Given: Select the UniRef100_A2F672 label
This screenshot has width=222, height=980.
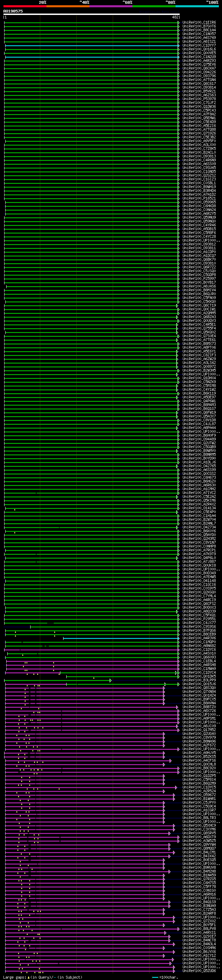Looking at the screenshot, I should 199,745.
